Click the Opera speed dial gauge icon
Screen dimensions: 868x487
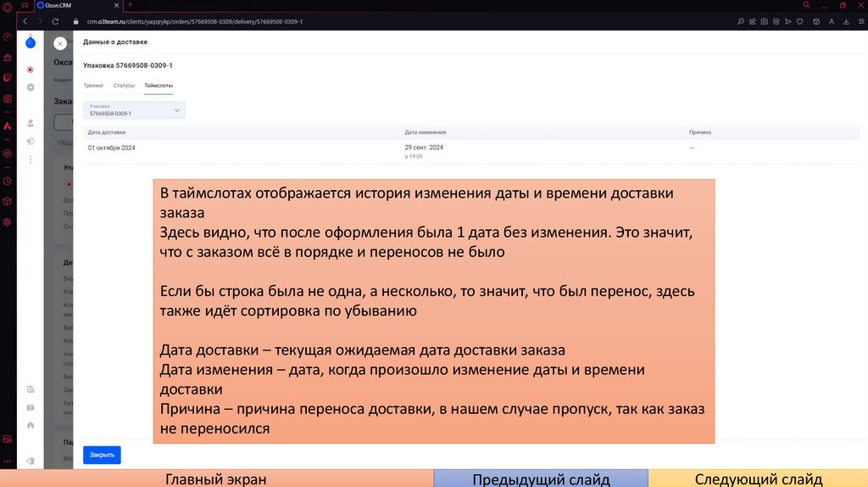tap(7, 36)
